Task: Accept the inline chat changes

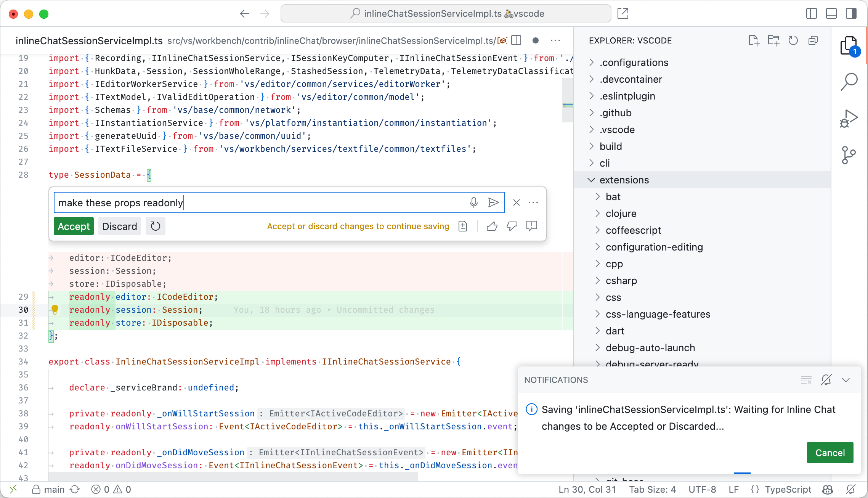Action: 73,226
